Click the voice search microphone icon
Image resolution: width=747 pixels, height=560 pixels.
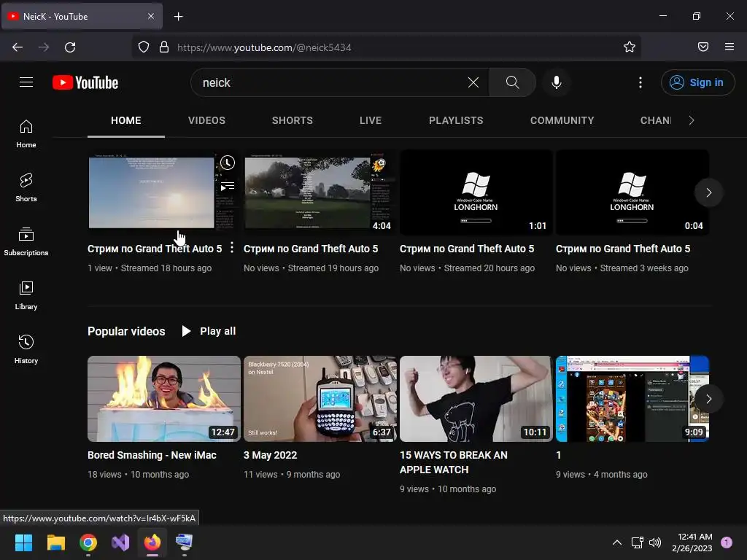coord(556,82)
